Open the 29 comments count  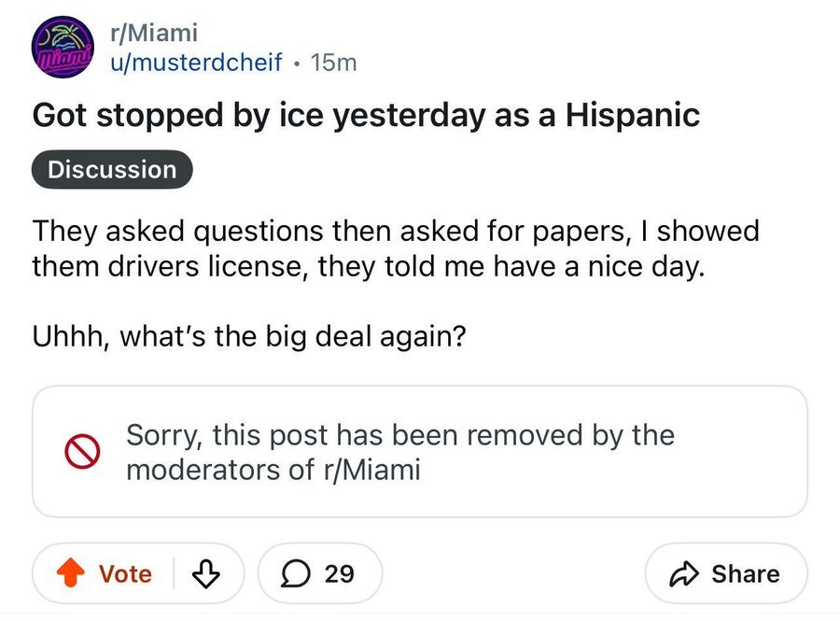click(340, 573)
